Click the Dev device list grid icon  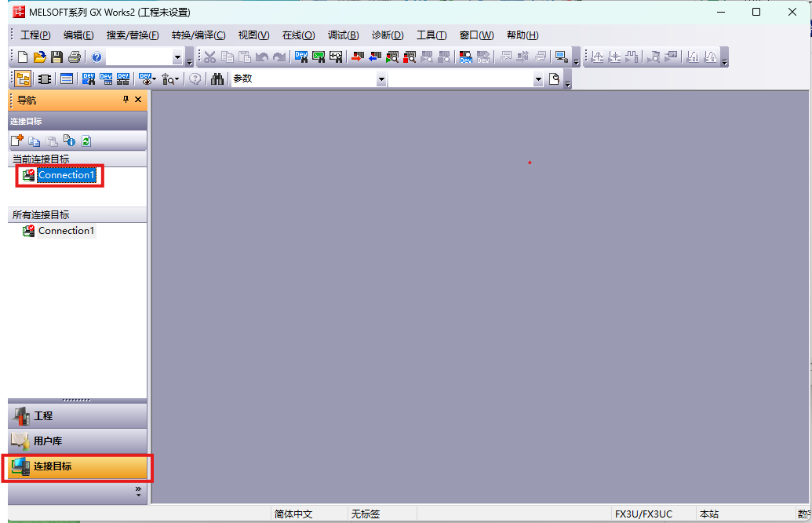tap(106, 79)
